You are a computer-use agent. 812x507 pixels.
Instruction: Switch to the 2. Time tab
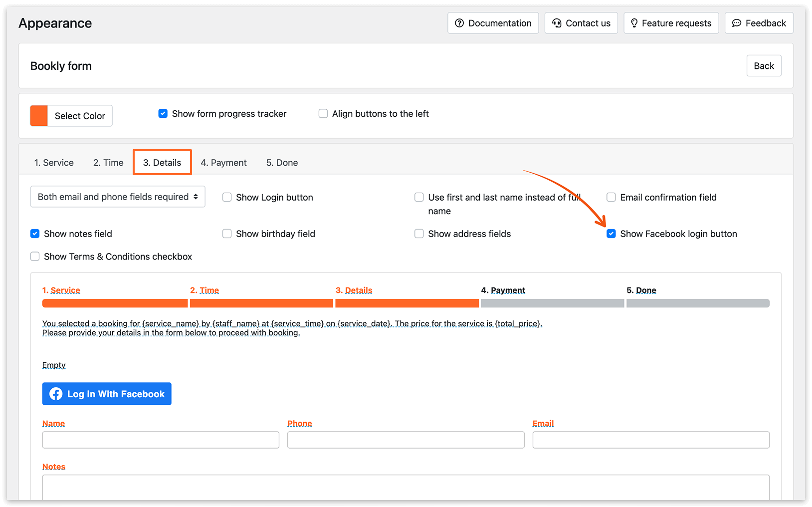[x=108, y=163]
